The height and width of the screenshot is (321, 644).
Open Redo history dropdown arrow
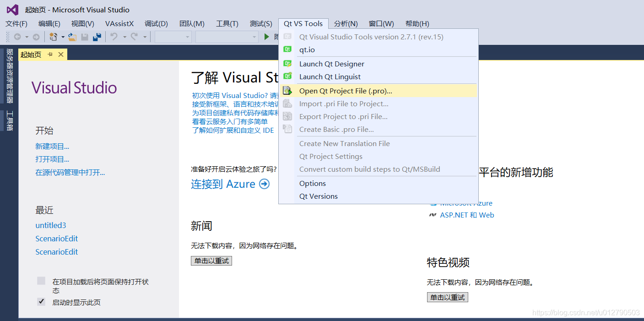click(145, 37)
